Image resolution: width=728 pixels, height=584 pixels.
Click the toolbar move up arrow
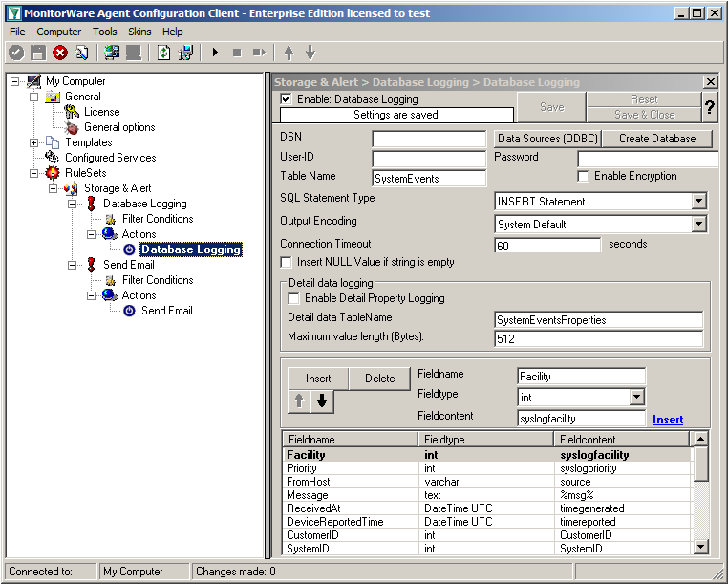(x=289, y=53)
